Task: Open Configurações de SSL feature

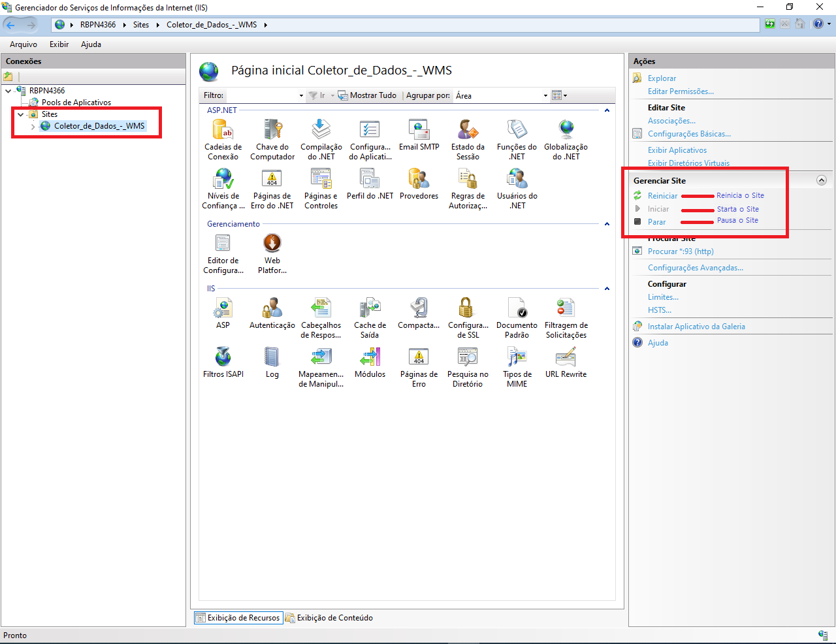Action: point(468,318)
